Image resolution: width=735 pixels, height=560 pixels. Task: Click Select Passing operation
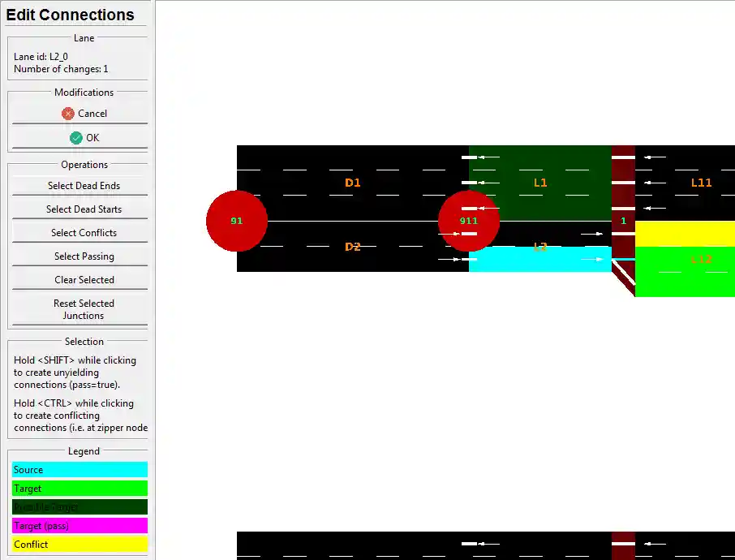80,256
